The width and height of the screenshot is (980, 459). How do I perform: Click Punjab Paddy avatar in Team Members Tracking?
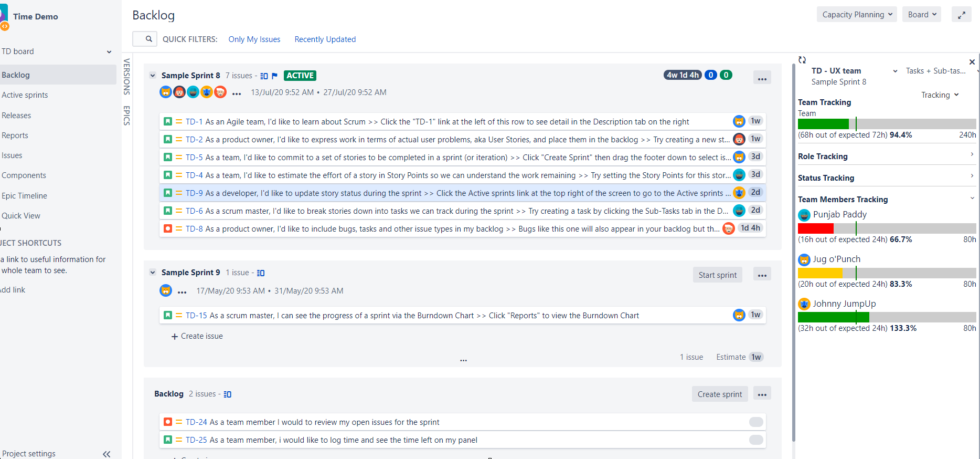pyautogui.click(x=804, y=215)
